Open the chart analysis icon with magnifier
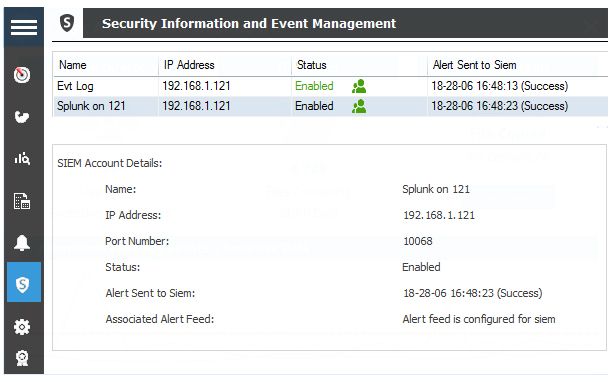Image resolution: width=612 pixels, height=382 pixels. pos(22,158)
